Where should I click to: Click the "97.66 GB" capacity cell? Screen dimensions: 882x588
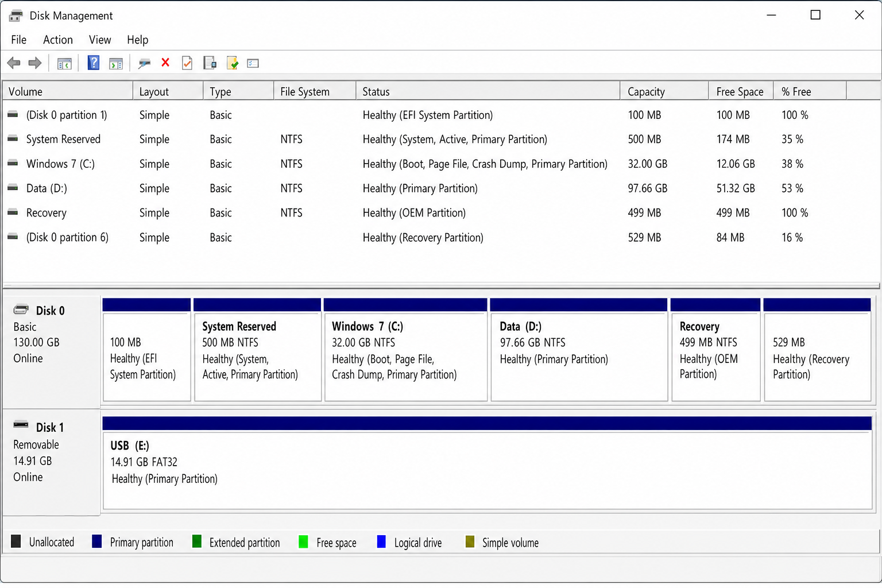tap(648, 188)
